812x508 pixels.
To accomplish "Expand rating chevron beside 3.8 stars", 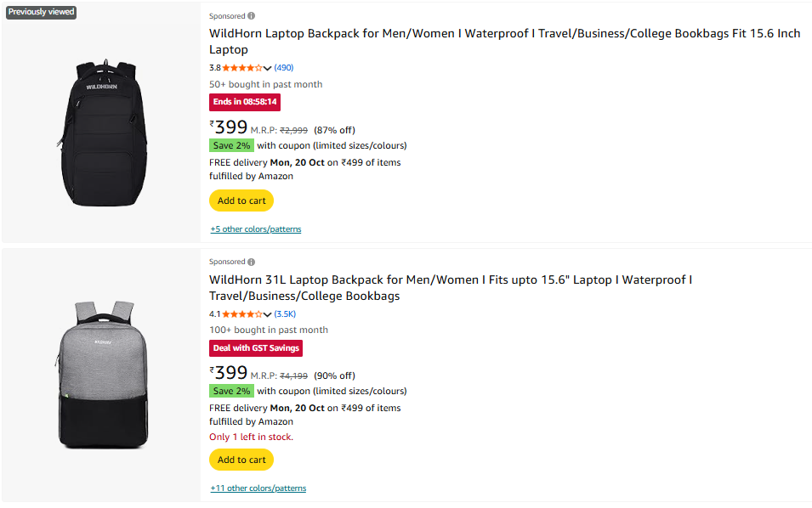I will 268,68.
